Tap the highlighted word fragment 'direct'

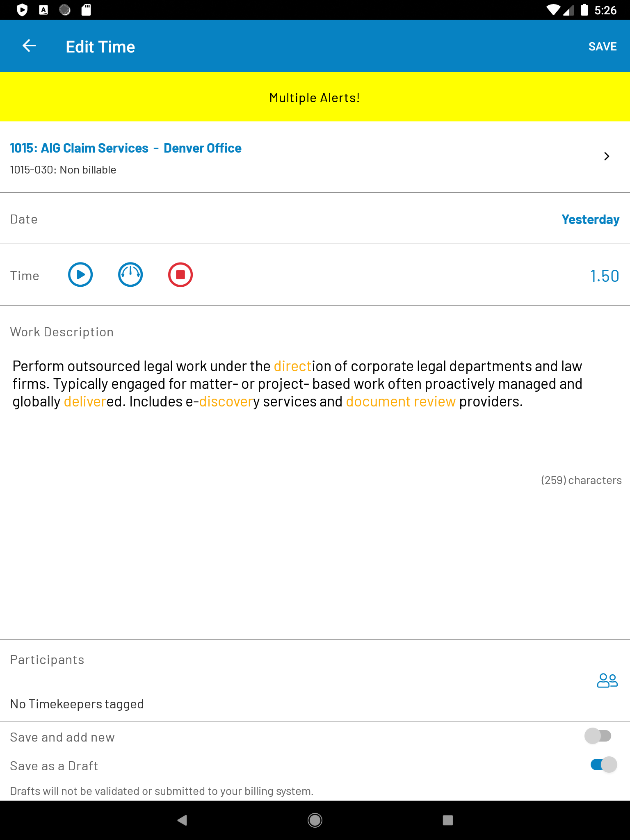click(x=293, y=366)
